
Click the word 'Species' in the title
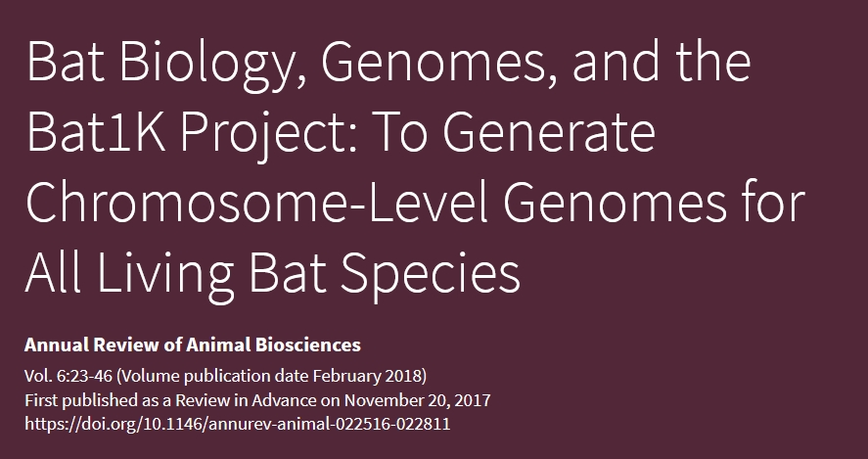click(x=431, y=274)
